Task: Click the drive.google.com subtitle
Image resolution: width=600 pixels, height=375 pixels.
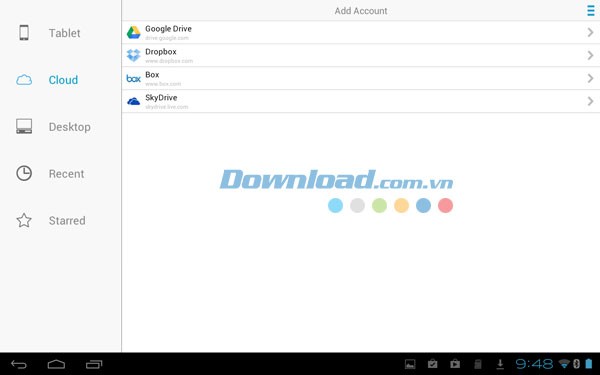Action: 167,38
